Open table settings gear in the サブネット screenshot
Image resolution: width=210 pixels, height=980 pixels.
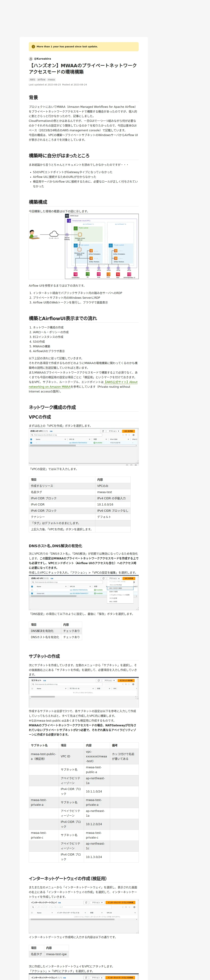[x=134, y=684]
